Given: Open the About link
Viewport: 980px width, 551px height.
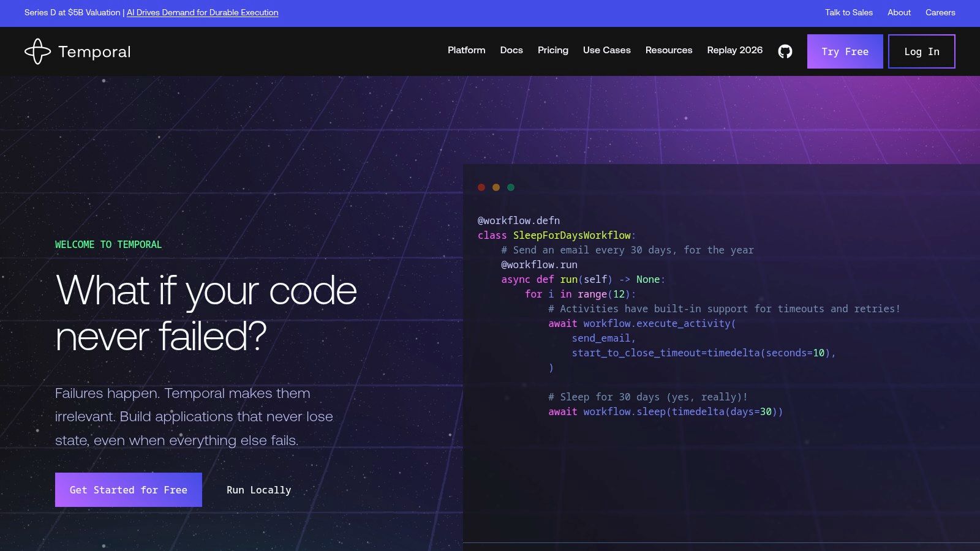Looking at the screenshot, I should pos(899,12).
